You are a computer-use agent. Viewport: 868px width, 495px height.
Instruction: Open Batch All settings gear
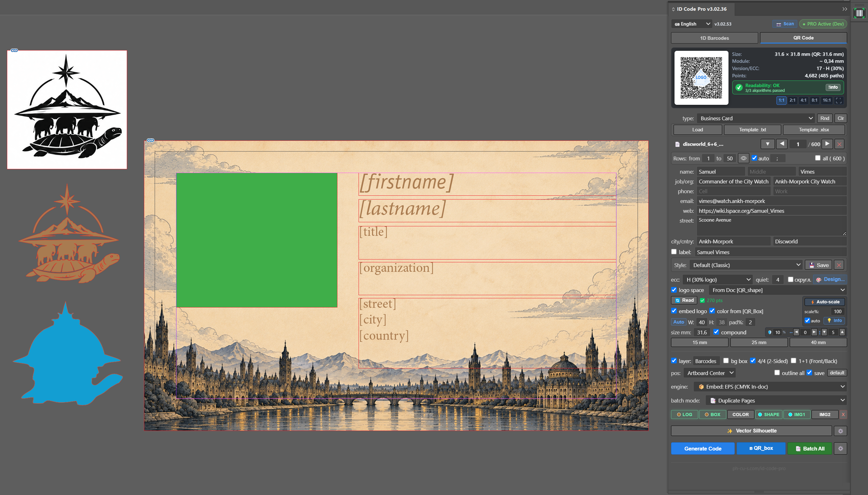coord(841,448)
